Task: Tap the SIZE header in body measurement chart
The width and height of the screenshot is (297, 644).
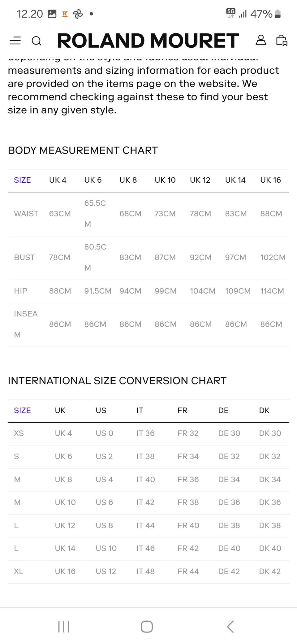Action: coord(22,180)
